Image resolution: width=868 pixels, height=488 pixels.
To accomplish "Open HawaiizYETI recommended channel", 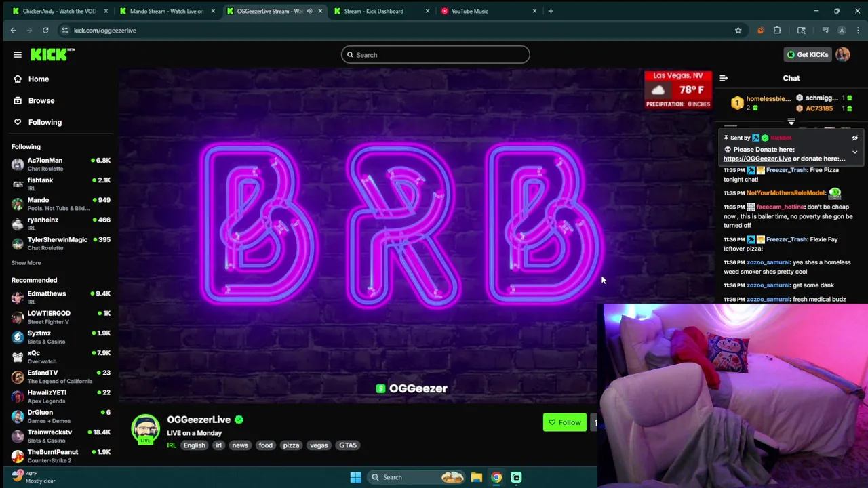I will [60, 396].
